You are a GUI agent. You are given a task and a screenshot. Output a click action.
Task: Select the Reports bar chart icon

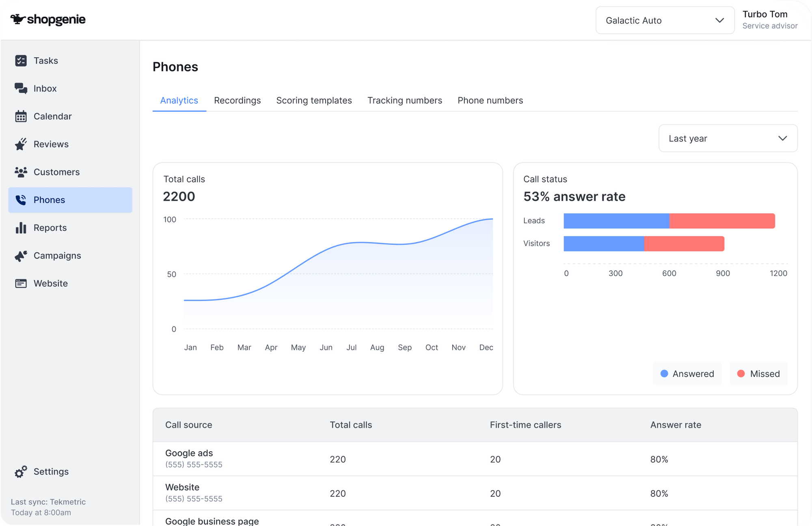21,227
